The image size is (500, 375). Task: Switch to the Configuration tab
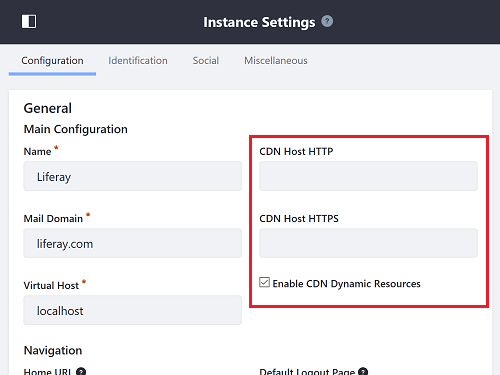pyautogui.click(x=52, y=61)
